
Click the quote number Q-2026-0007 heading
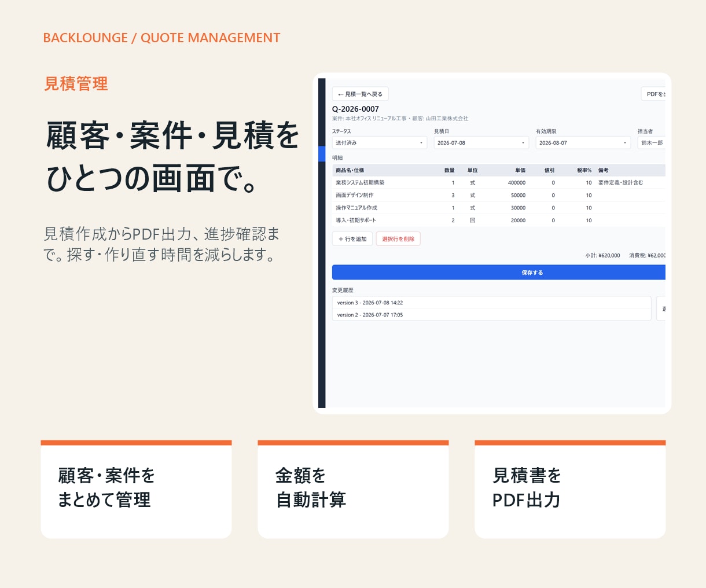pyautogui.click(x=355, y=109)
